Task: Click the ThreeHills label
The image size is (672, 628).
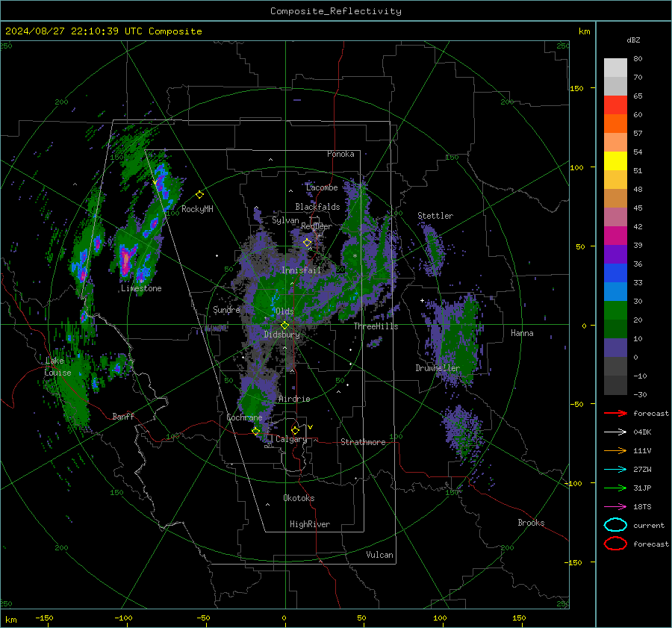Action: (x=376, y=326)
